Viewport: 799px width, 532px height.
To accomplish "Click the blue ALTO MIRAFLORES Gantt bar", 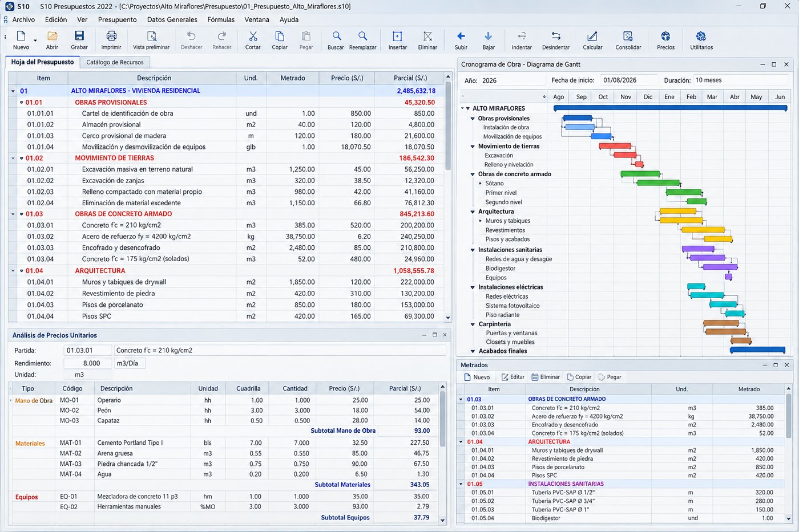I will 671,108.
